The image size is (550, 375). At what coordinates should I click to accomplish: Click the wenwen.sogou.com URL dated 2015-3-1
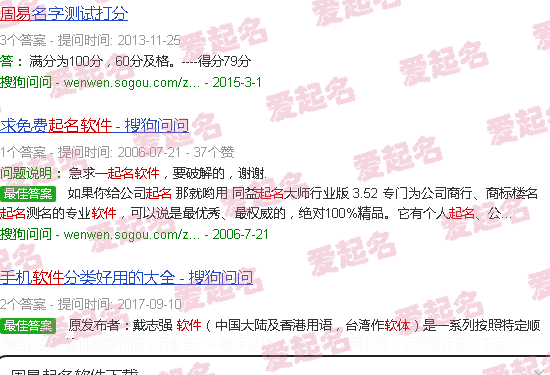[x=132, y=83]
